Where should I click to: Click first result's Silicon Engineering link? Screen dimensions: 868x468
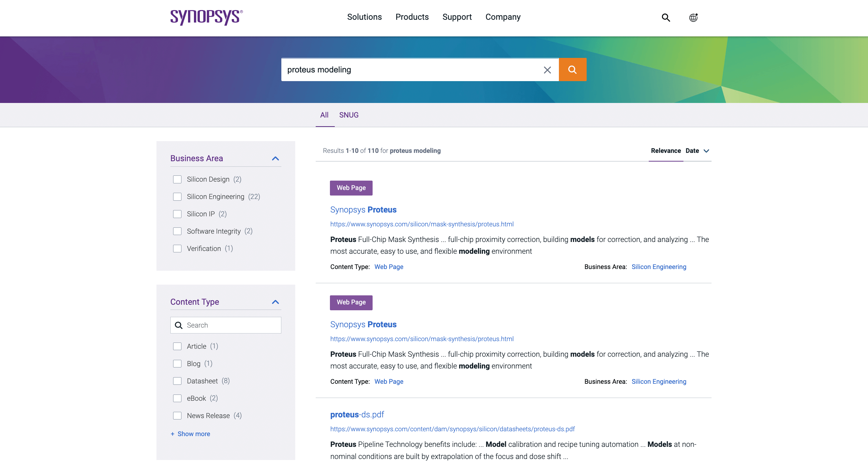click(659, 267)
